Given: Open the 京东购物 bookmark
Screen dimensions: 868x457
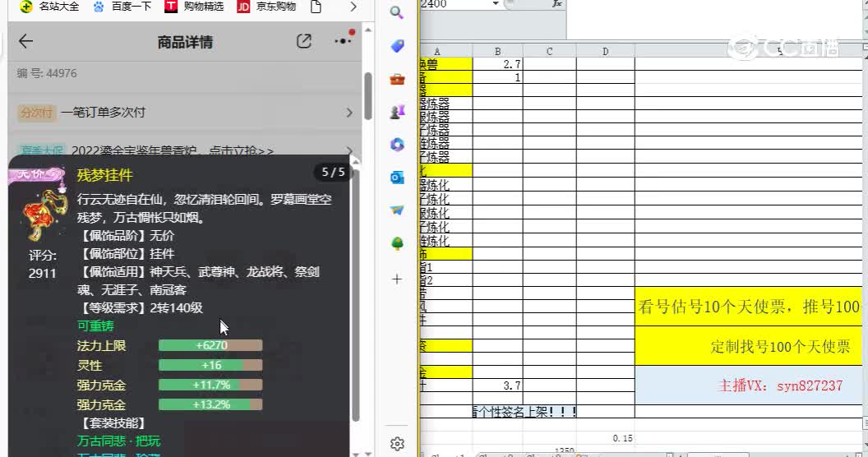Looking at the screenshot, I should pos(267,7).
